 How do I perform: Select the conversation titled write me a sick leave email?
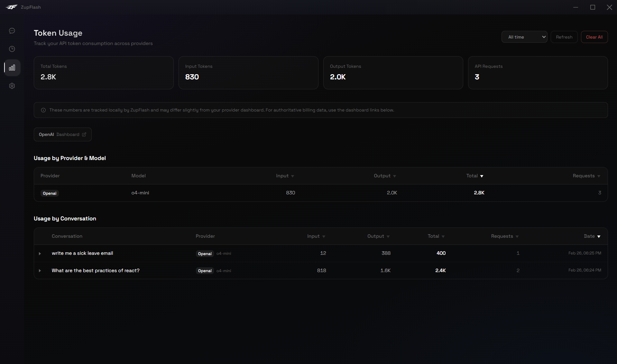pyautogui.click(x=82, y=253)
